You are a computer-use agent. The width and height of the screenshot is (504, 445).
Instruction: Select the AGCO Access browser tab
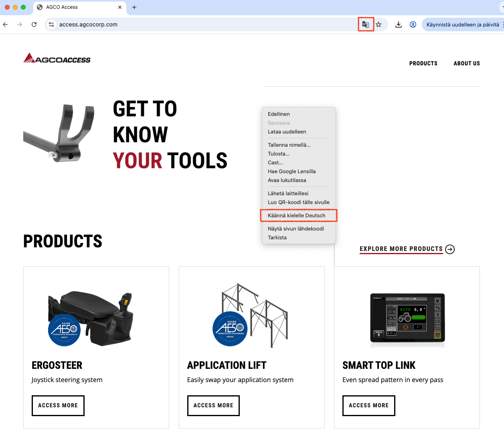coord(79,7)
